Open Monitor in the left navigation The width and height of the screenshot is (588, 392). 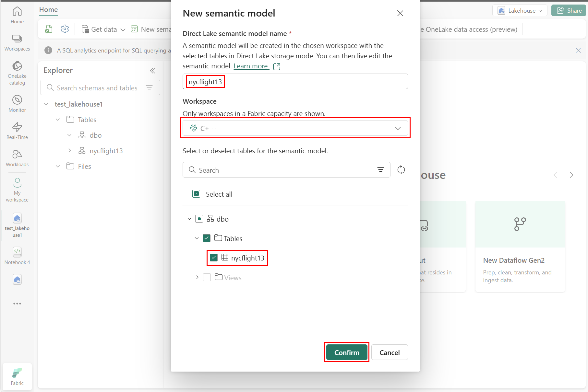17,103
